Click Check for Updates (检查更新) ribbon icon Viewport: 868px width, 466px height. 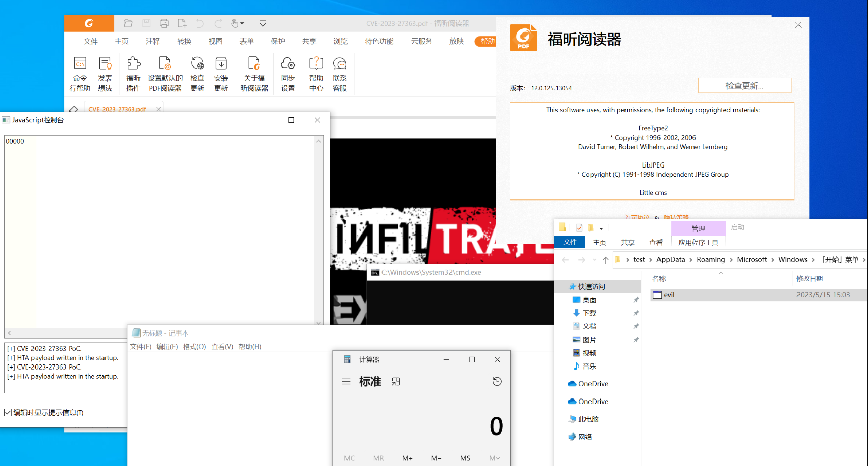click(197, 74)
